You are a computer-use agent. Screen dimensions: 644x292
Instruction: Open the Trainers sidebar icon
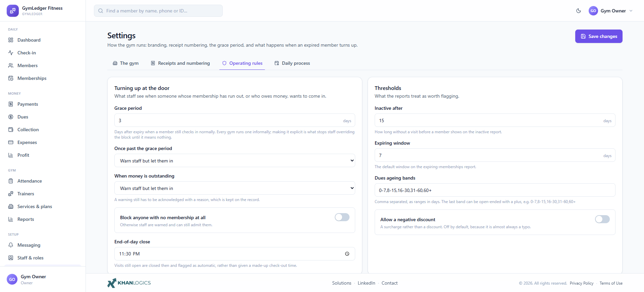click(x=11, y=194)
